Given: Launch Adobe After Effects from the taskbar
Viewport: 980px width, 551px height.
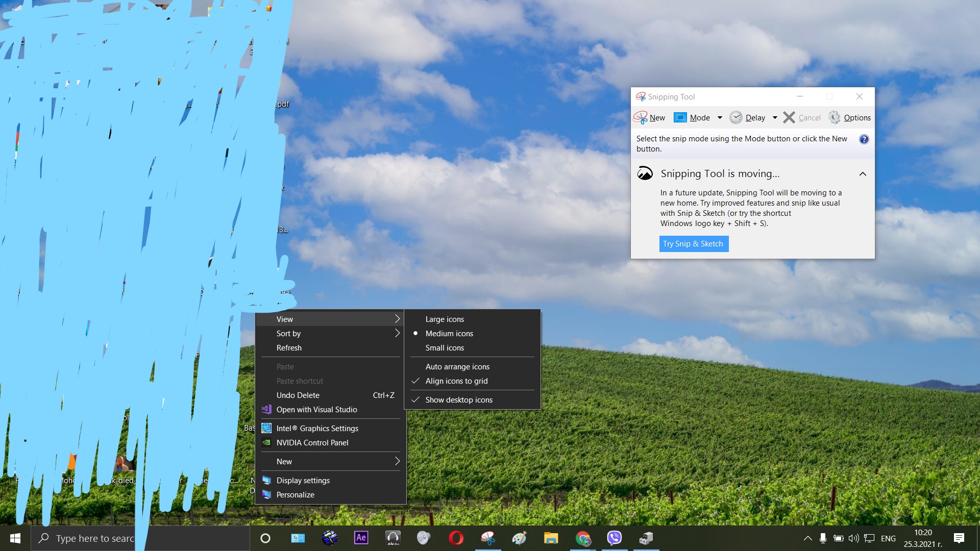Looking at the screenshot, I should [x=361, y=538].
